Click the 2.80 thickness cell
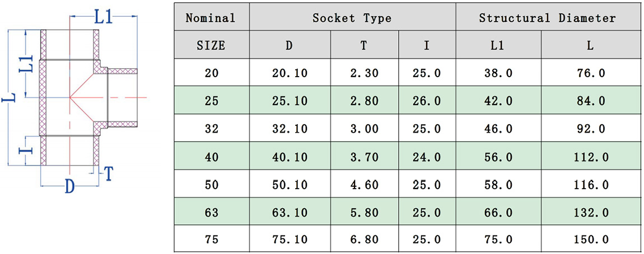 click(363, 101)
